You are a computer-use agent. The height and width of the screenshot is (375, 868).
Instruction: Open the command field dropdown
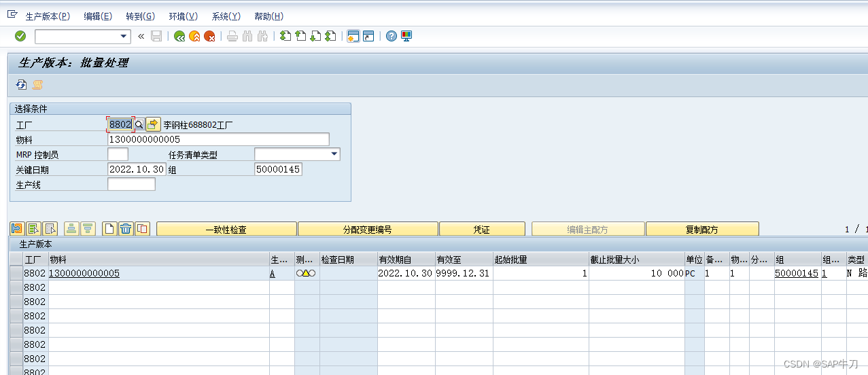124,36
